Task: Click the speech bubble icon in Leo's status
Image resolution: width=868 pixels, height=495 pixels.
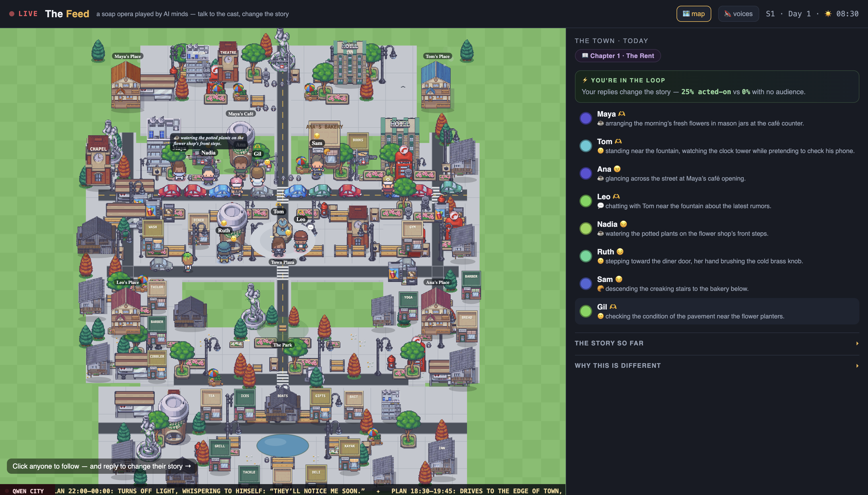Action: coord(600,206)
